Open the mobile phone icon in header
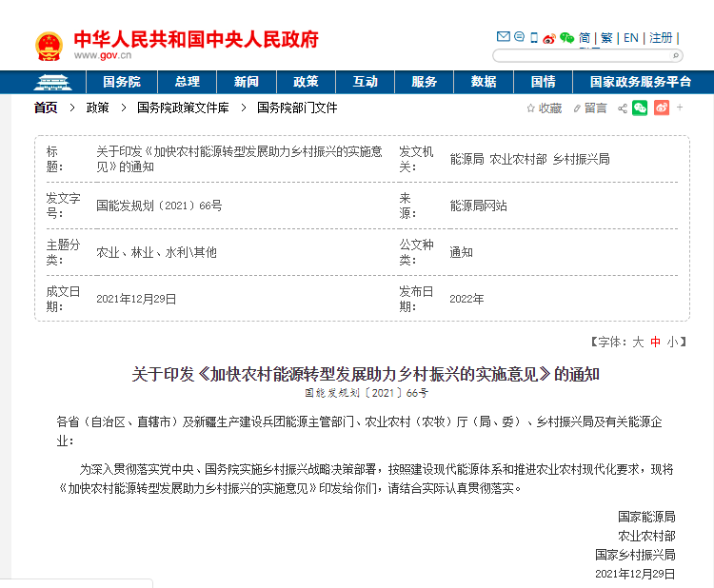Viewport: 714px width, 588px height. tap(534, 37)
